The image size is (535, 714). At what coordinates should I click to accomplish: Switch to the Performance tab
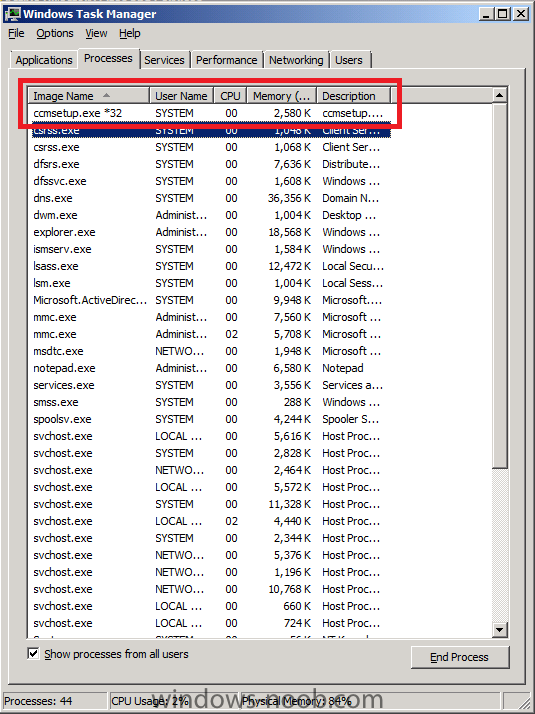pyautogui.click(x=227, y=60)
